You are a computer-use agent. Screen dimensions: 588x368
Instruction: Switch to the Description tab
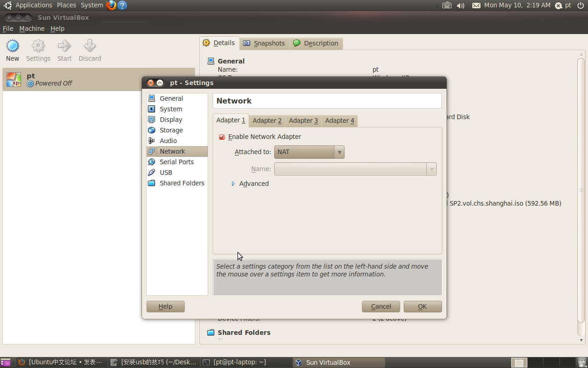click(x=316, y=43)
